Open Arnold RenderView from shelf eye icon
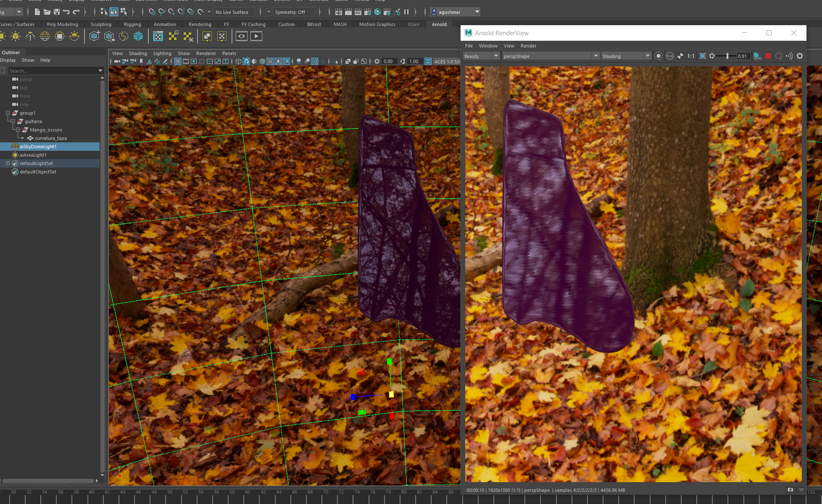 pos(242,37)
